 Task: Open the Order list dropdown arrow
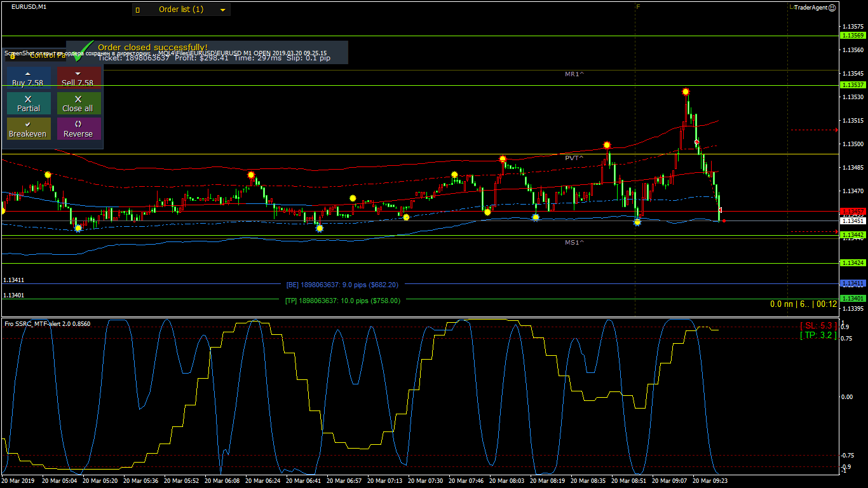[x=222, y=10]
